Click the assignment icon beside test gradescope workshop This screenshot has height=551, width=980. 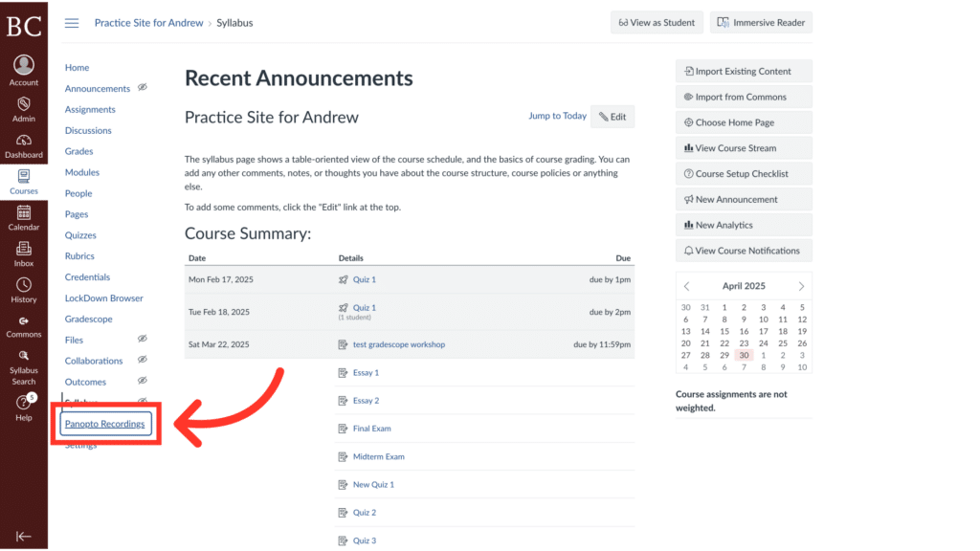coord(344,344)
